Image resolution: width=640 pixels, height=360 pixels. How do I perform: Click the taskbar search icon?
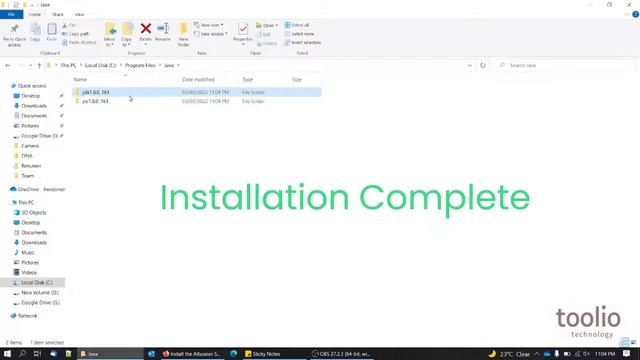22,354
